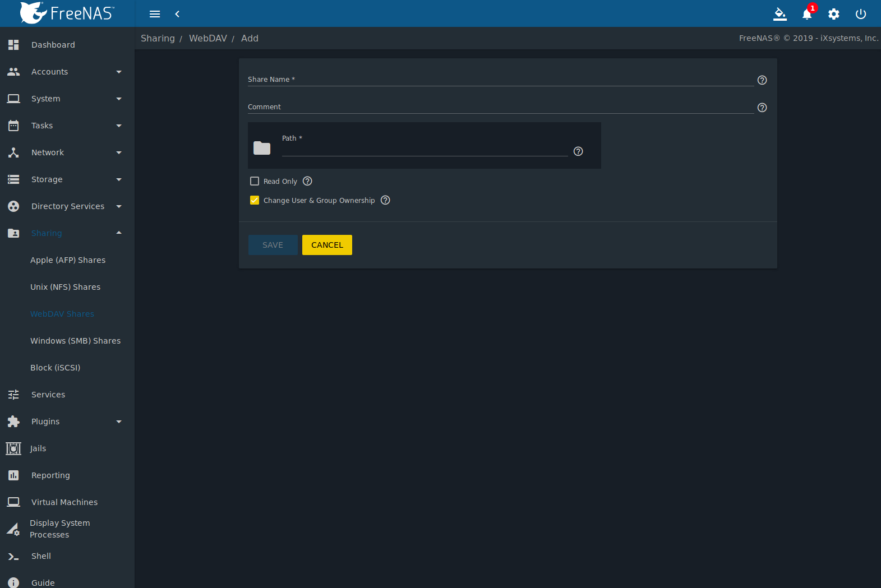
Task: Click the red alert count badge
Action: tap(812, 8)
